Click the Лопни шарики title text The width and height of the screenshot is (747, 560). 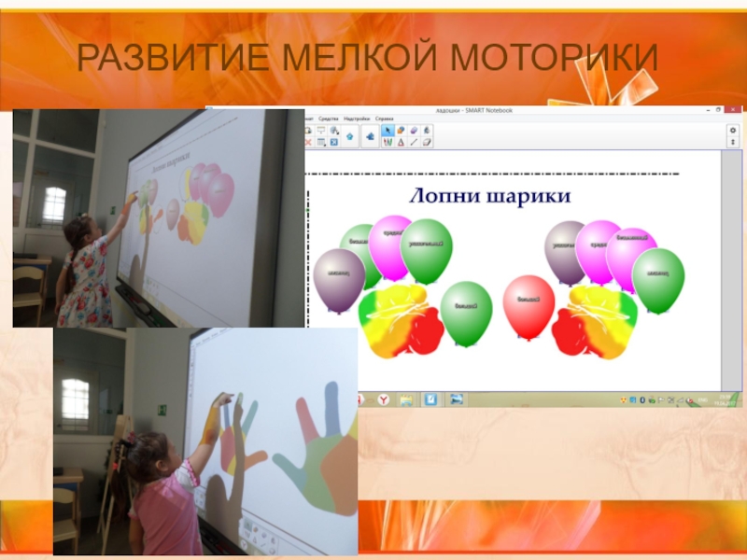(x=489, y=196)
